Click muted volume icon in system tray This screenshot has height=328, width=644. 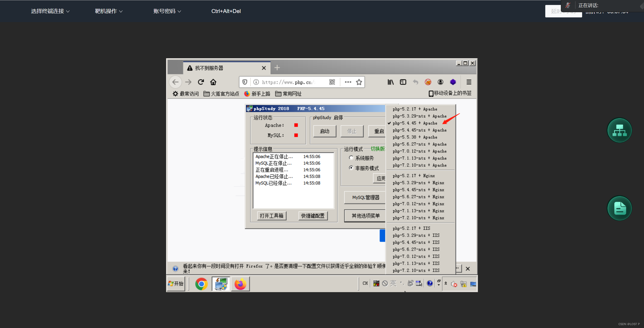tap(454, 284)
